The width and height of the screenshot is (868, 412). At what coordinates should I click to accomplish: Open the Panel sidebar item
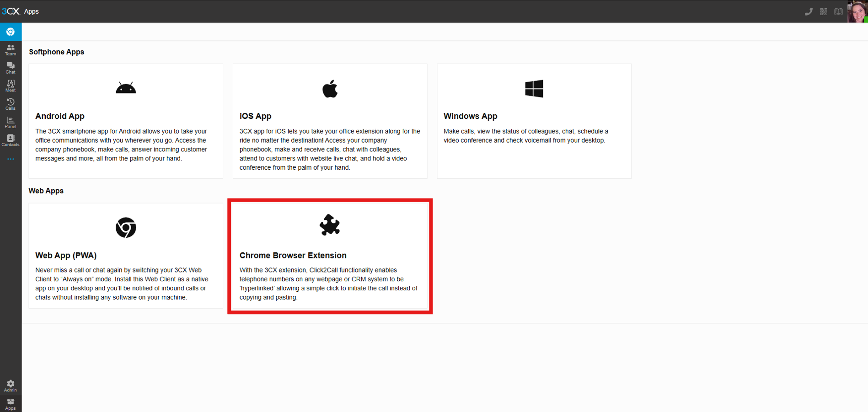coord(11,123)
